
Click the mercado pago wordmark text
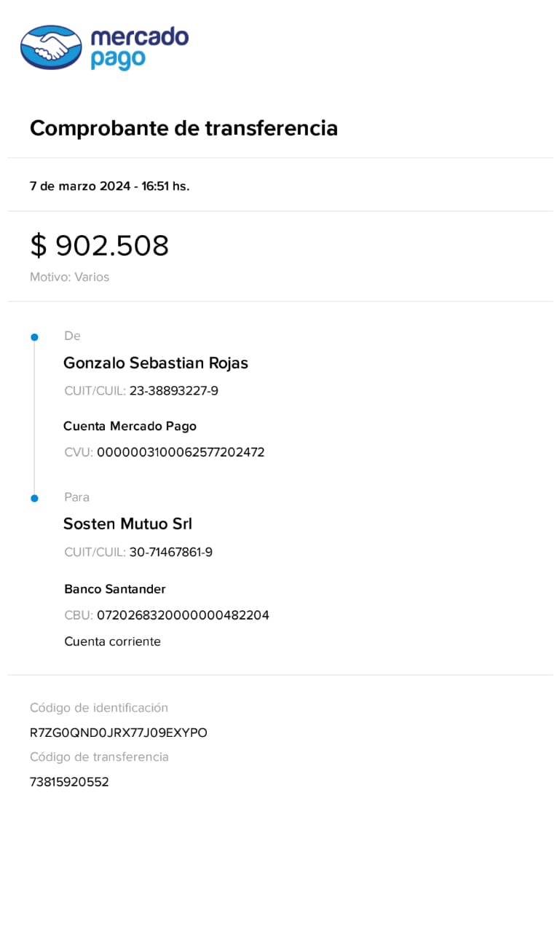tap(138, 48)
